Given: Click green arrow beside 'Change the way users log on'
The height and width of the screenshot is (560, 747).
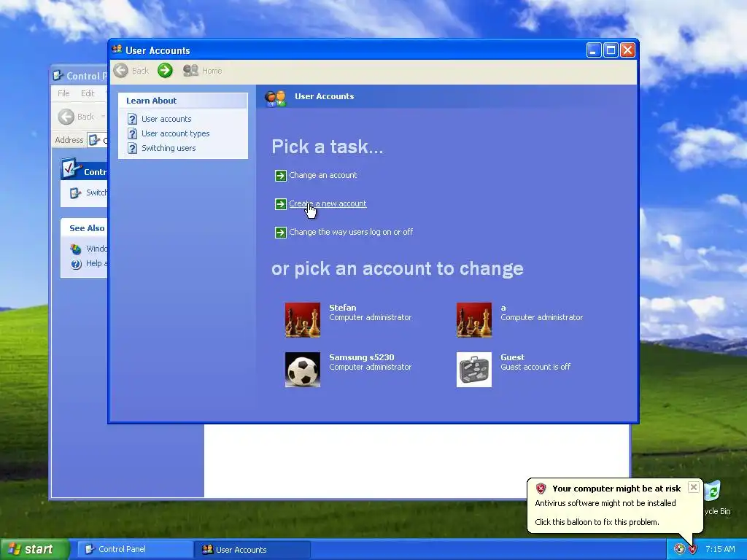Looking at the screenshot, I should pos(281,233).
